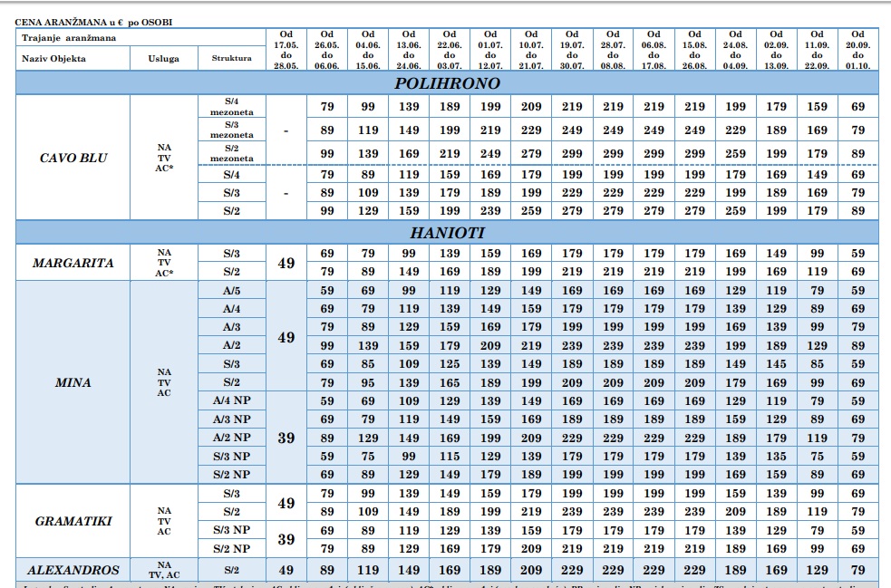The height and width of the screenshot is (588, 891).
Task: Select the ALEXANDROS property name cell
Action: pyautogui.click(x=73, y=570)
